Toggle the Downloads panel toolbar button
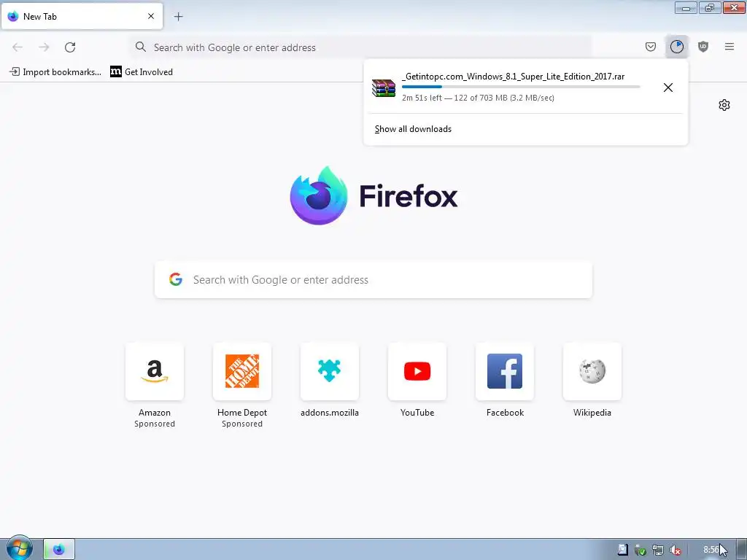 pos(676,47)
